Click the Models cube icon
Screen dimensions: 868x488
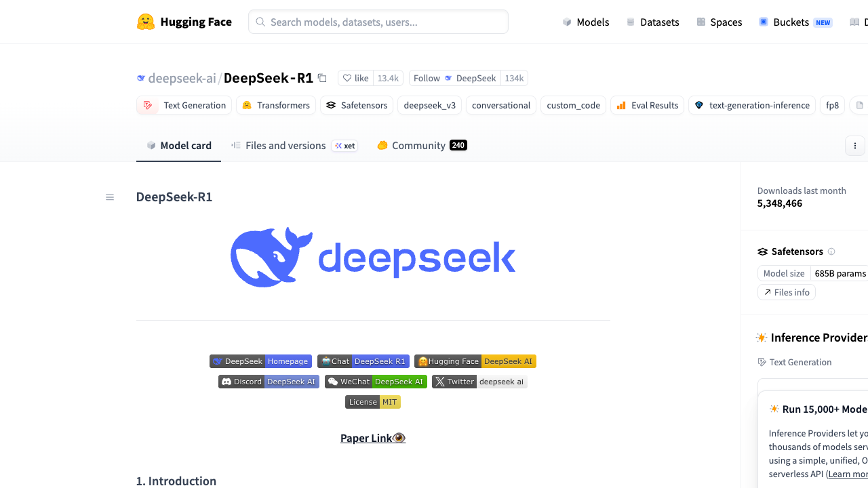point(567,22)
